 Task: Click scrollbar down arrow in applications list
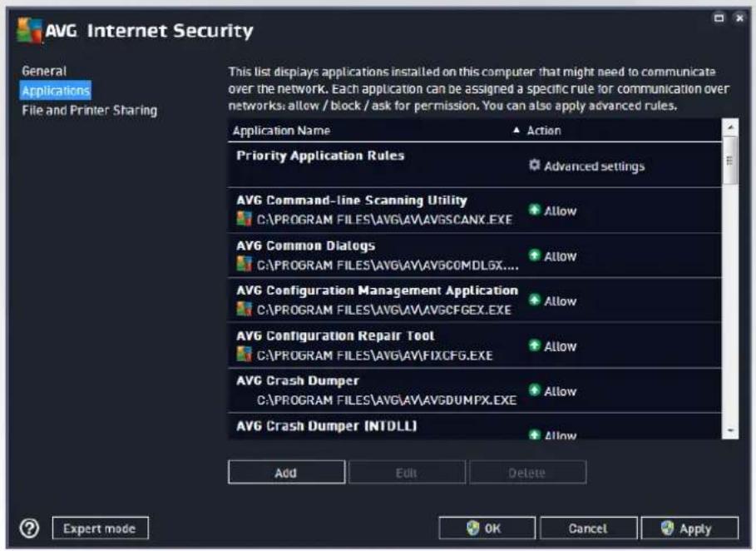coord(730,429)
